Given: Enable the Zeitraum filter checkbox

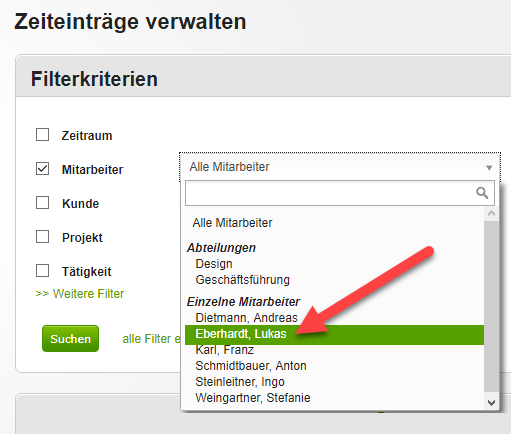Looking at the screenshot, I should tap(42, 135).
